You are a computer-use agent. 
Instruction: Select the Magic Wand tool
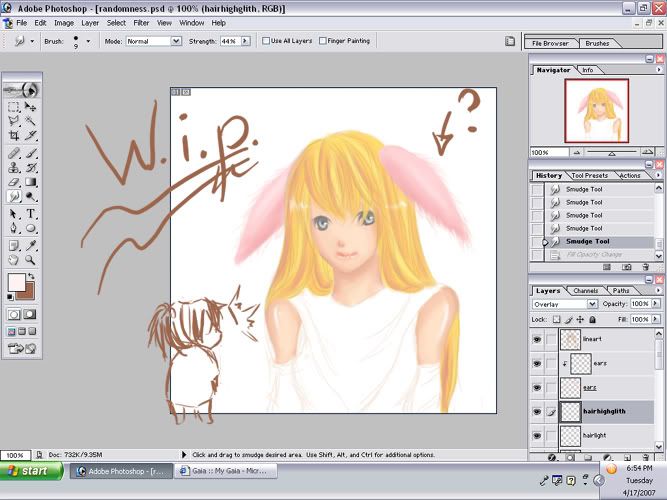pyautogui.click(x=31, y=121)
